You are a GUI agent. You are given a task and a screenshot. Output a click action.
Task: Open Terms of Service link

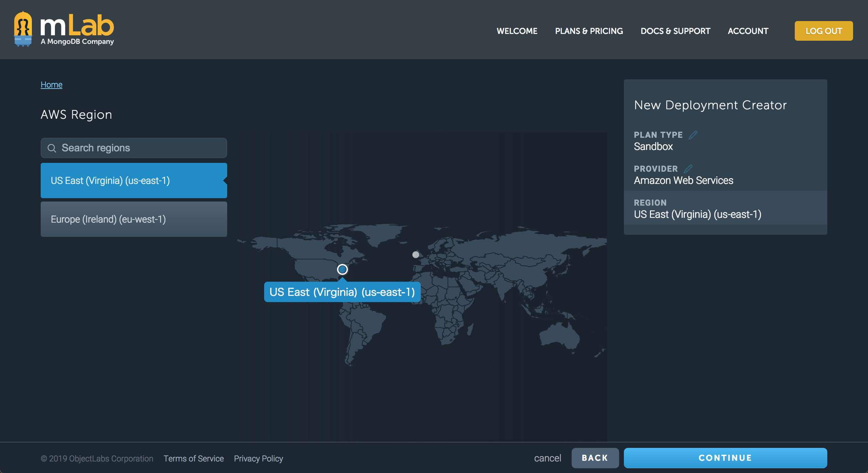pos(194,458)
